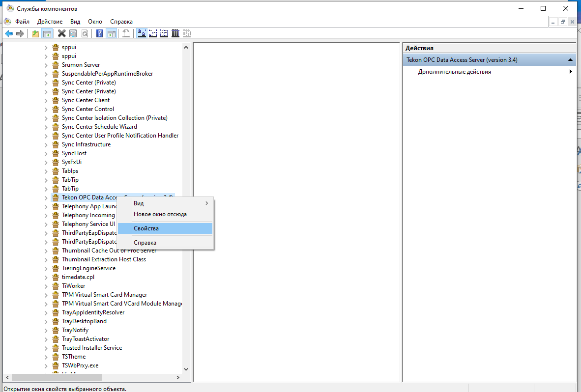Select TieringEngineService in the tree

[x=88, y=268]
